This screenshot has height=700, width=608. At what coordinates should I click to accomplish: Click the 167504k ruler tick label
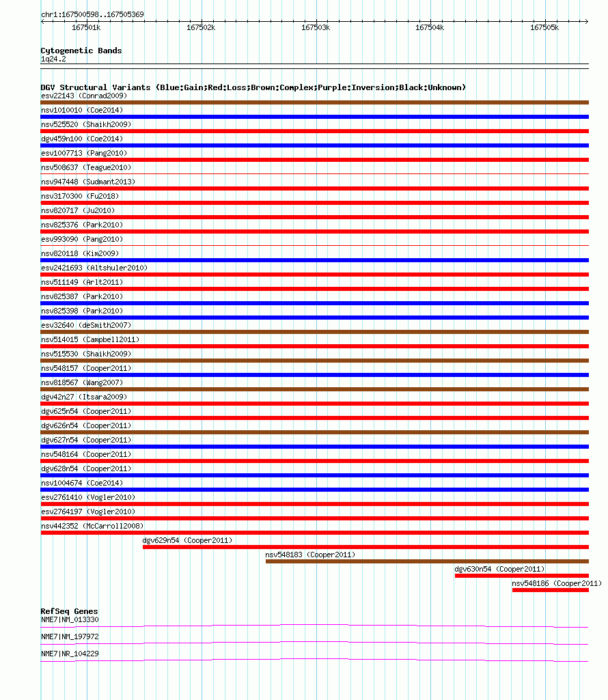point(430,28)
